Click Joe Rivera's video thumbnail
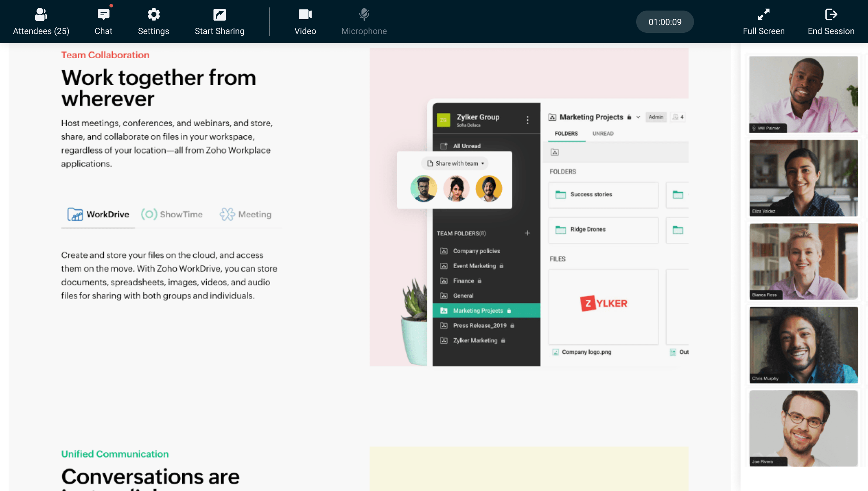Image resolution: width=868 pixels, height=491 pixels. coord(803,428)
